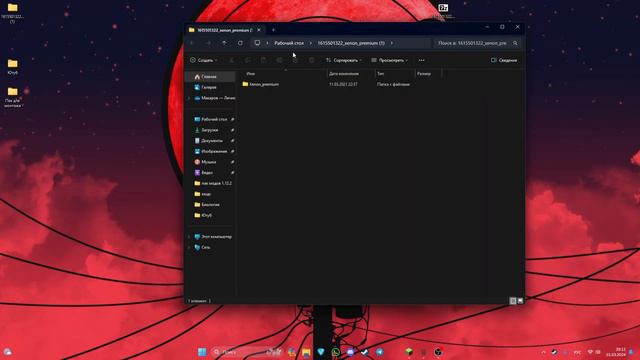Click the monitor icon in address bar

(x=257, y=43)
